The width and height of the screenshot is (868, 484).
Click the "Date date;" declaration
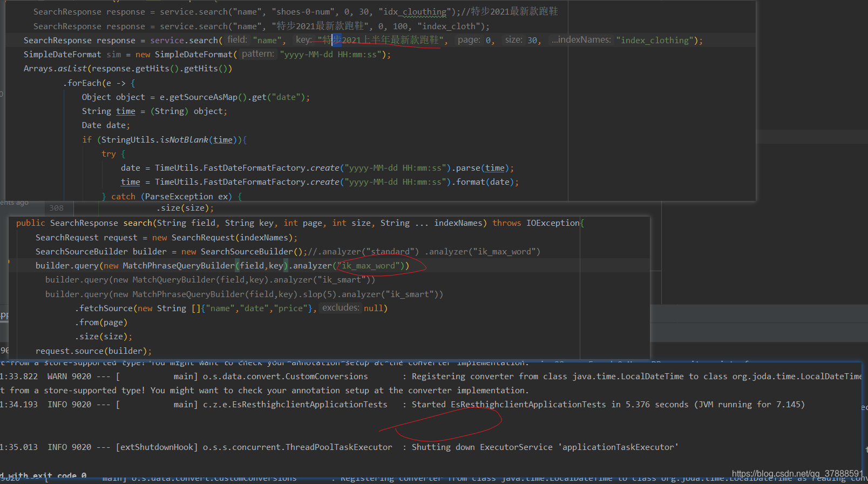click(x=106, y=125)
